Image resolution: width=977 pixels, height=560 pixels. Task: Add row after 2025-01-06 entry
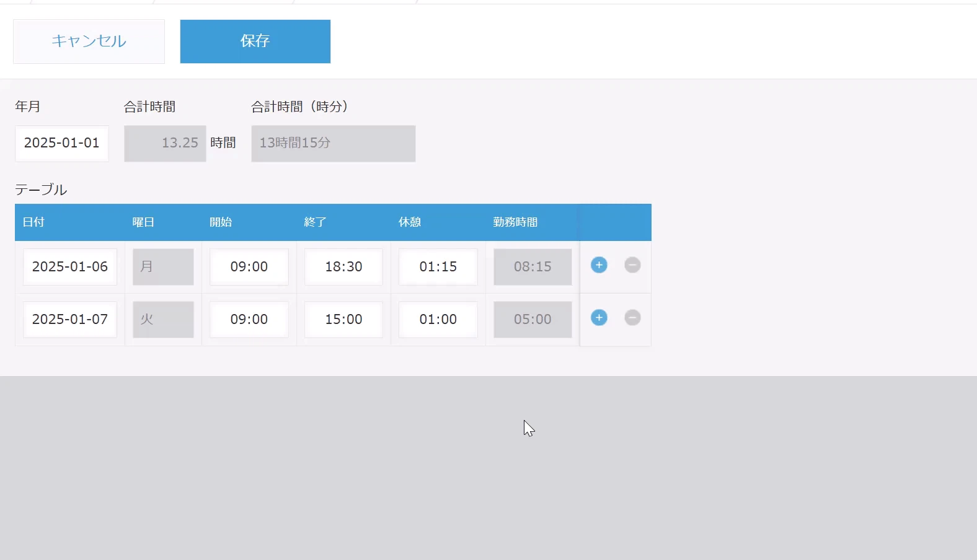(x=599, y=265)
